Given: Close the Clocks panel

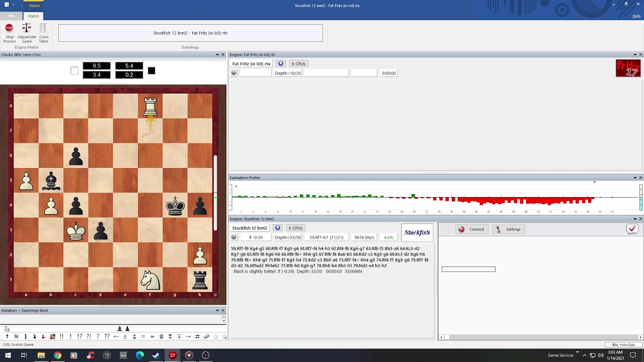Looking at the screenshot, I should click(223, 55).
